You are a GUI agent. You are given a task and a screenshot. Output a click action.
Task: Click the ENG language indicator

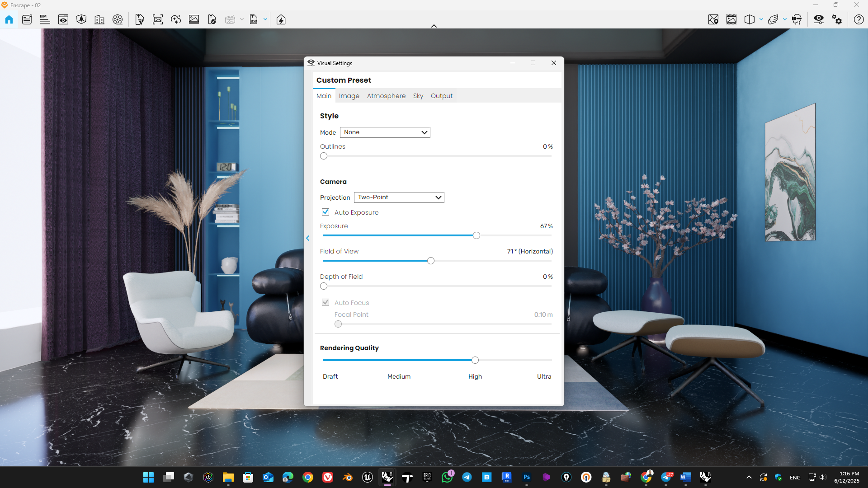click(x=795, y=478)
